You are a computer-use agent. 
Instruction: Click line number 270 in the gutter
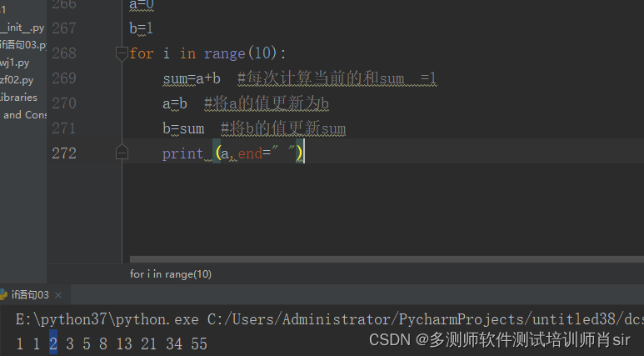tap(64, 103)
